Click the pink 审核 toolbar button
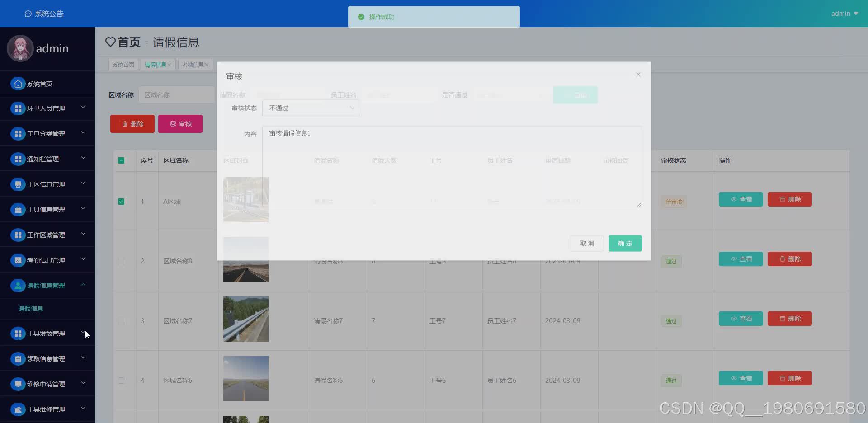The height and width of the screenshot is (423, 868). coord(180,124)
